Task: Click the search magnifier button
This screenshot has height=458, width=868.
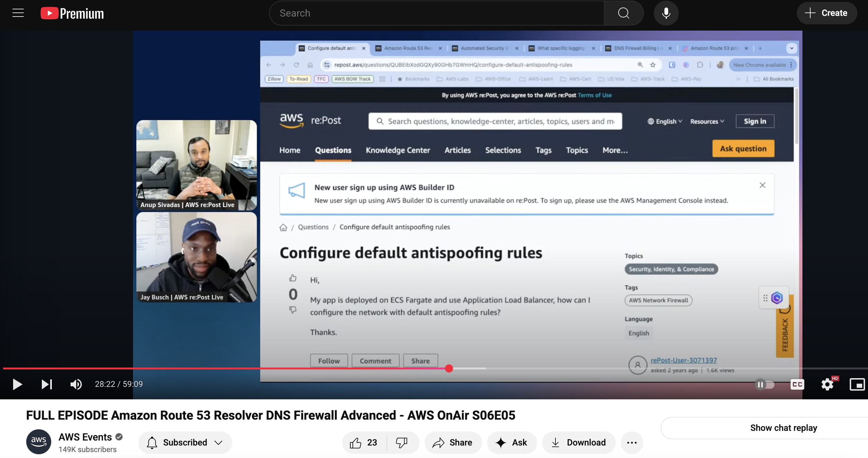Action: [x=624, y=13]
